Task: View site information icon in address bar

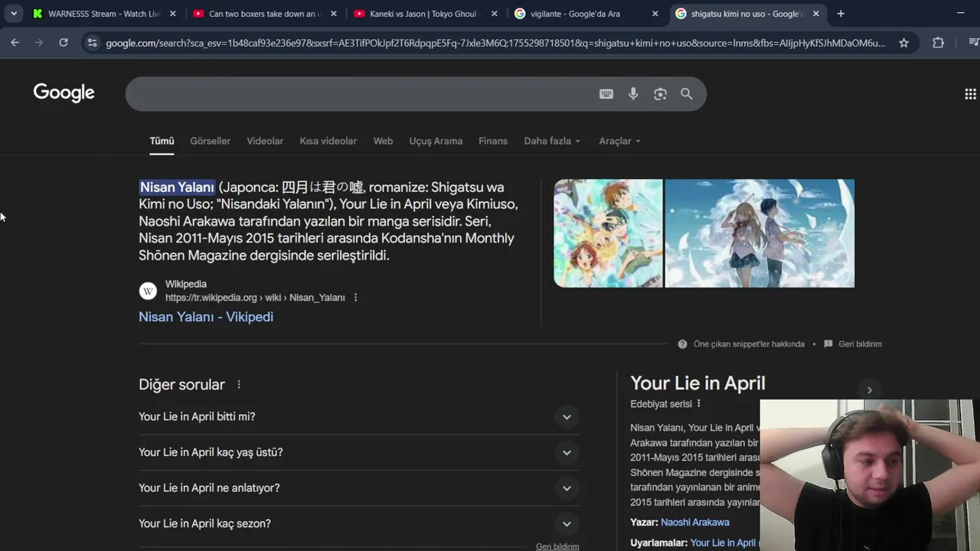Action: 92,43
